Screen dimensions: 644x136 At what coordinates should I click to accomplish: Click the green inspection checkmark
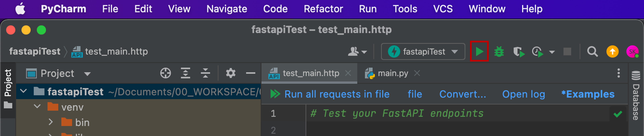(618, 114)
